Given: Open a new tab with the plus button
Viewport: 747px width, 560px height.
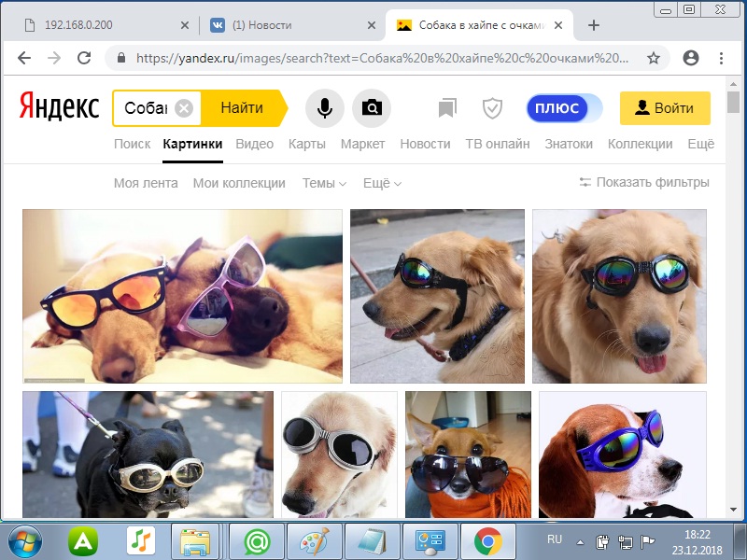Looking at the screenshot, I should pyautogui.click(x=593, y=25).
